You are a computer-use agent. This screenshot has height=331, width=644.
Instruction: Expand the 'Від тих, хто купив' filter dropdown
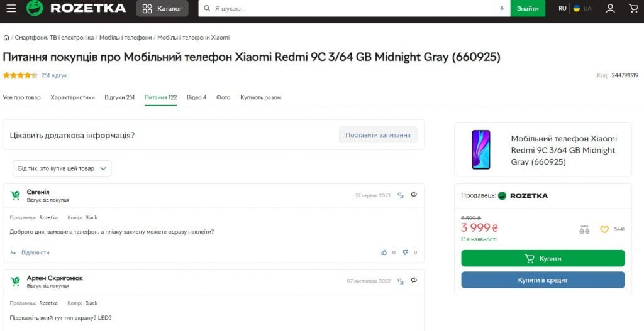(x=62, y=168)
